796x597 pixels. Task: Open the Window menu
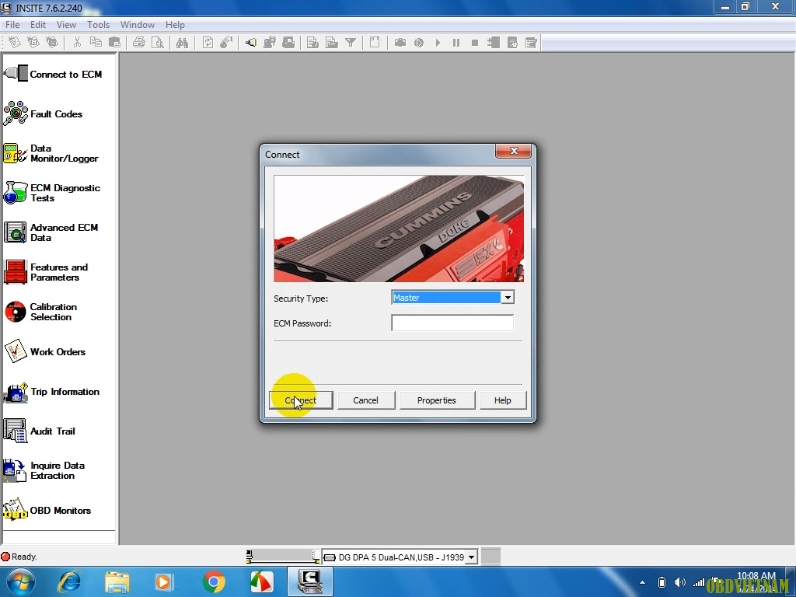click(137, 24)
